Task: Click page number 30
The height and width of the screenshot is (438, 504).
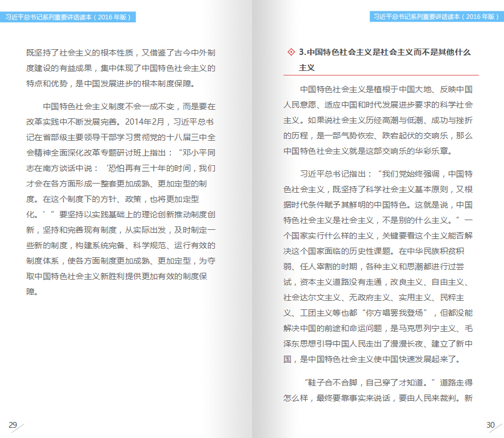Action: (490, 425)
